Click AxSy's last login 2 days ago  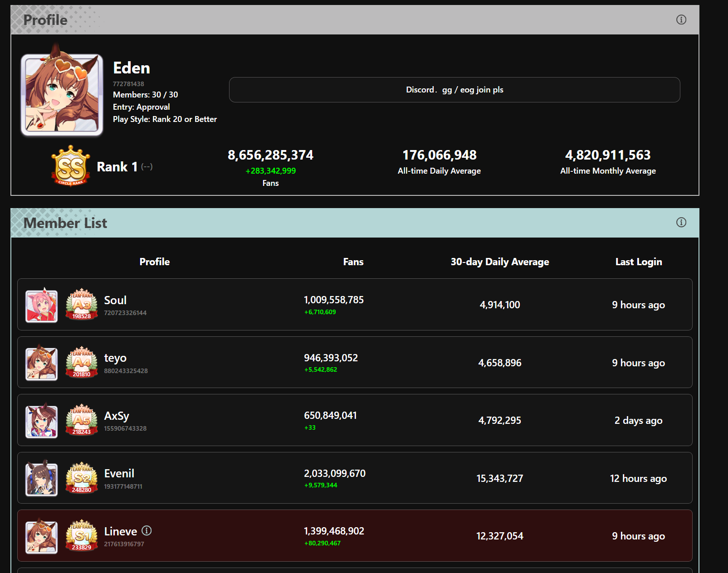(639, 421)
